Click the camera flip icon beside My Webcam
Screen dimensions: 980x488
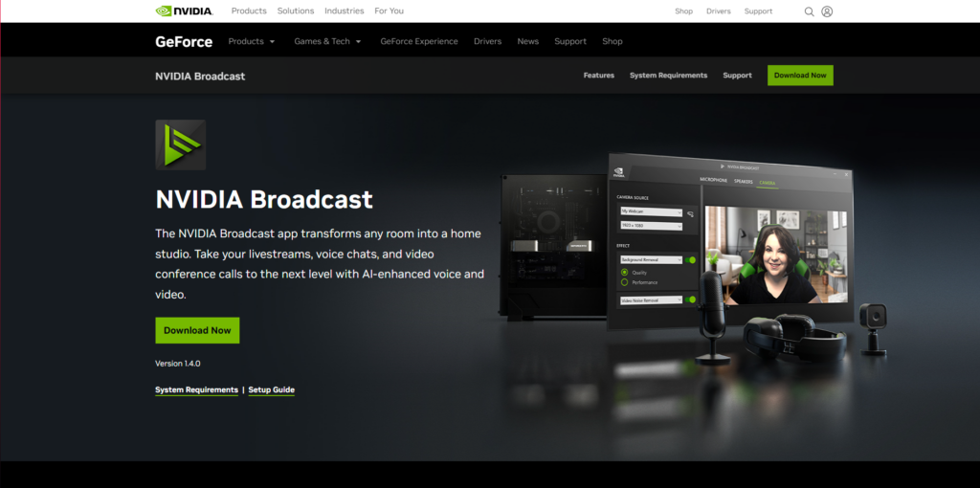[690, 214]
